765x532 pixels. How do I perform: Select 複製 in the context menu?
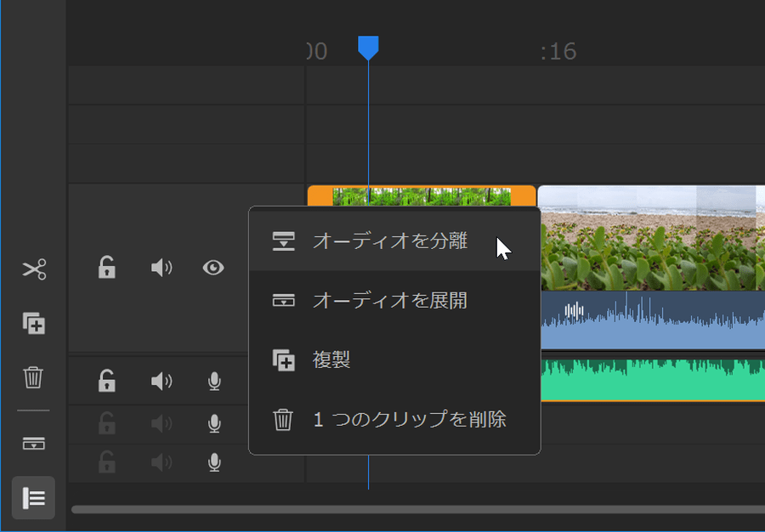pos(331,360)
